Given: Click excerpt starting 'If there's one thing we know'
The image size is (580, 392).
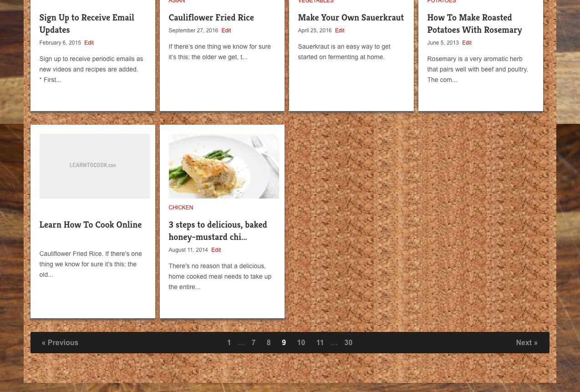Looking at the screenshot, I should point(220,52).
